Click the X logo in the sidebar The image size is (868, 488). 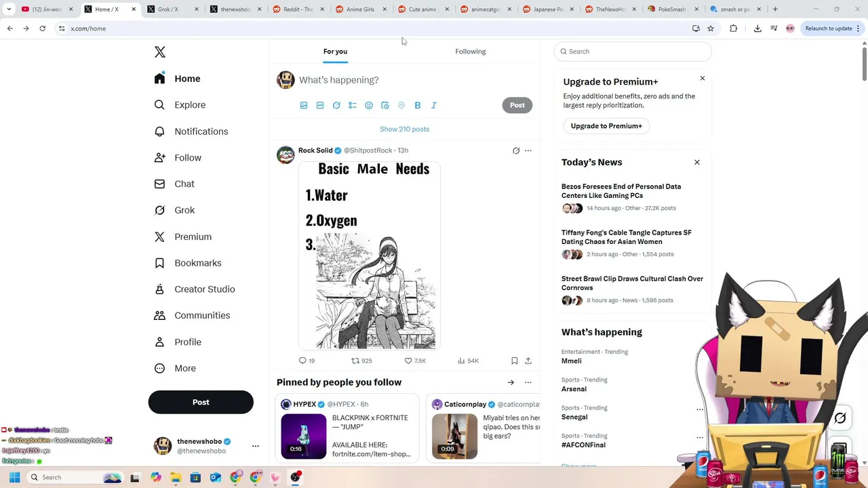click(160, 52)
